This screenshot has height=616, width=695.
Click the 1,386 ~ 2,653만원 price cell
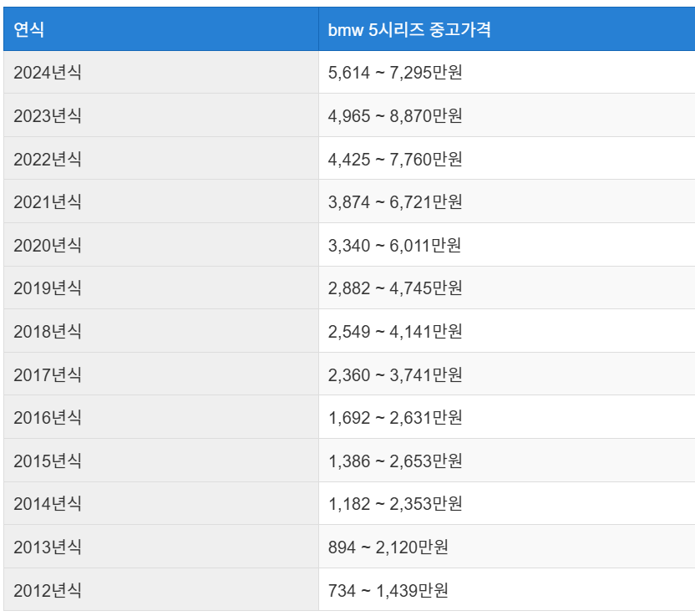click(393, 457)
